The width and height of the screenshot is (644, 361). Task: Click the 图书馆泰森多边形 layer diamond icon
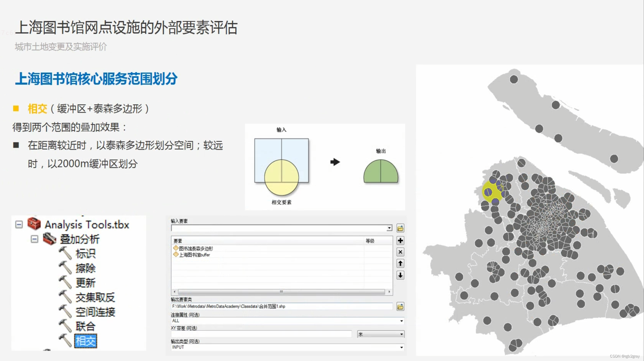tap(176, 248)
